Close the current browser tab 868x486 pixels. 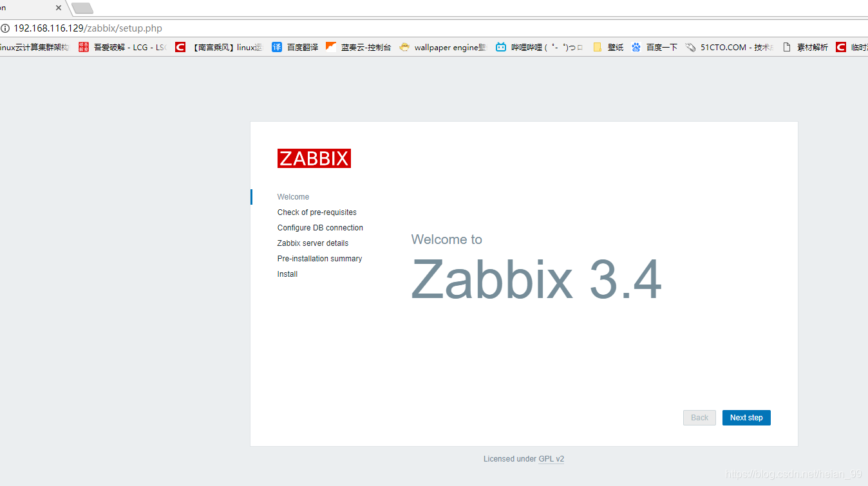click(59, 8)
